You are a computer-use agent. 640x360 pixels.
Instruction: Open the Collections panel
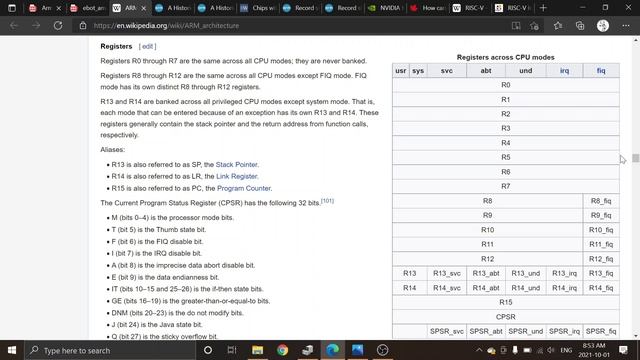(x=580, y=26)
